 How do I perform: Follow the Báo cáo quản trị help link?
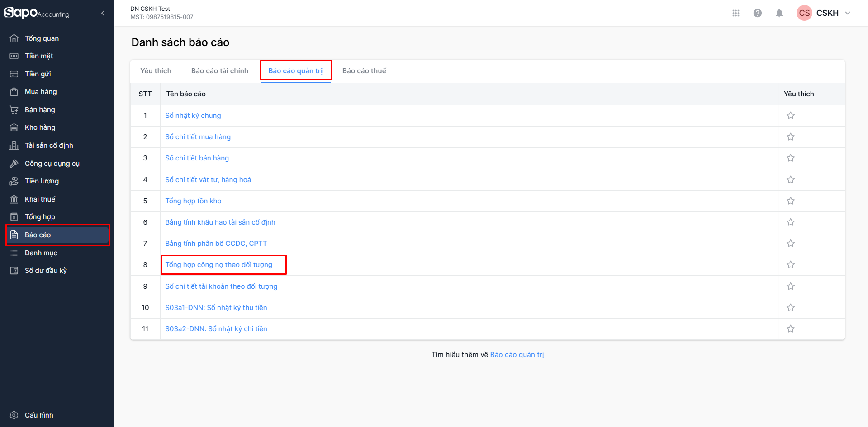tap(517, 355)
